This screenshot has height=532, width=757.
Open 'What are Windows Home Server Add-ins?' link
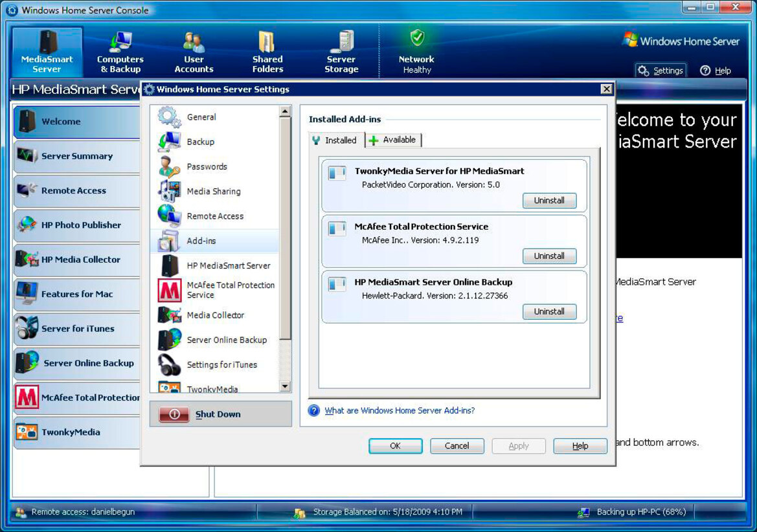(400, 410)
